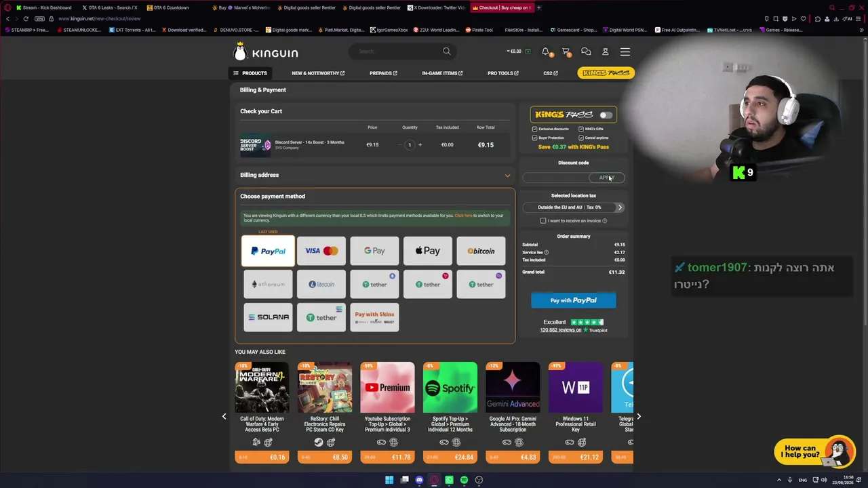Screen dimensions: 868x488
Task: Select Solana payment method
Action: 268,317
